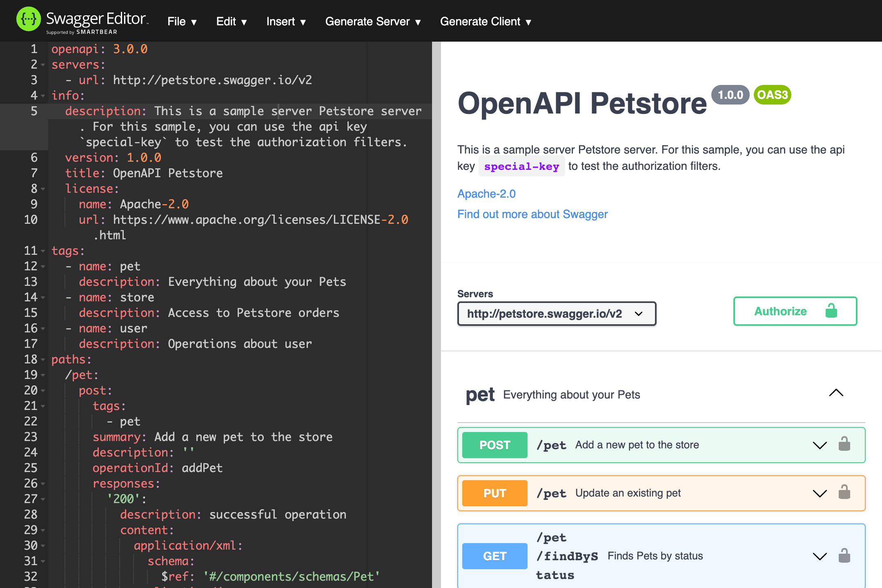Expand the POST /pet operation chevron
Viewport: 882px width, 588px height.
tap(820, 445)
